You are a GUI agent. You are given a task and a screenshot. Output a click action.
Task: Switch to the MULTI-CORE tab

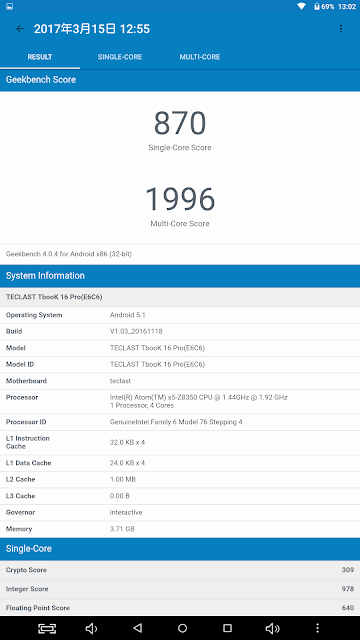pyautogui.click(x=200, y=57)
